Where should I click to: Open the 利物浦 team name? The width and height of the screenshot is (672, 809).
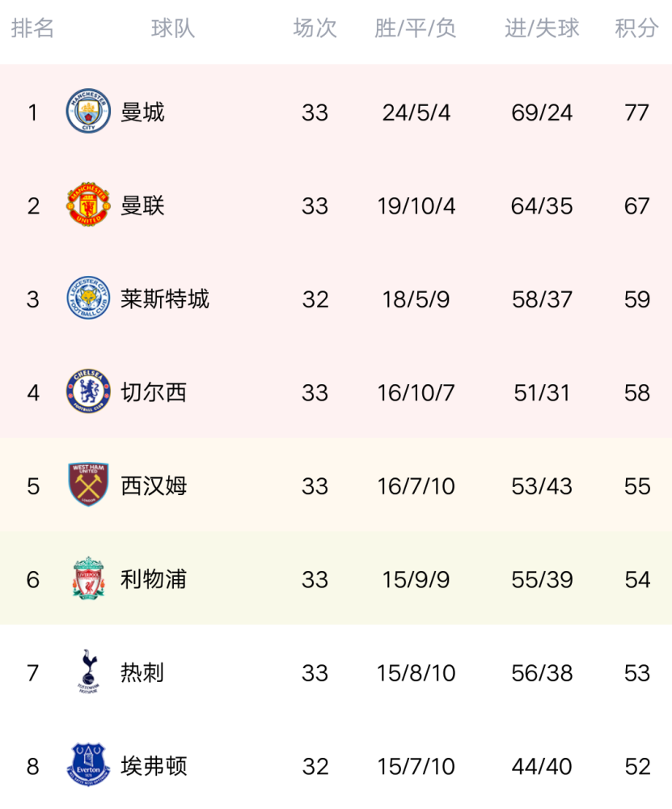[x=154, y=579]
